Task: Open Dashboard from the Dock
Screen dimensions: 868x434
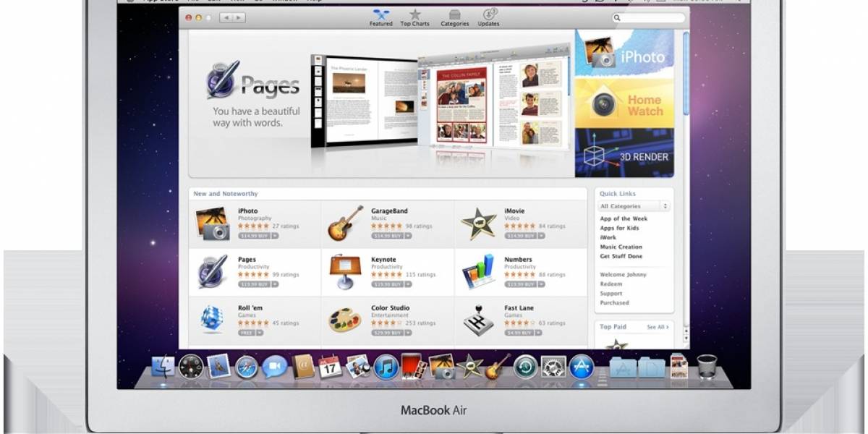Action: click(x=191, y=366)
